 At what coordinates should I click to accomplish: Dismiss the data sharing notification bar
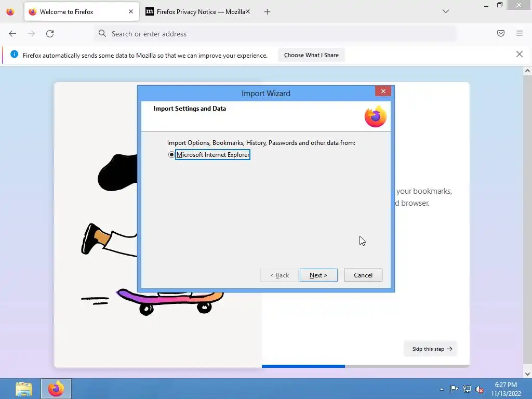(519, 54)
